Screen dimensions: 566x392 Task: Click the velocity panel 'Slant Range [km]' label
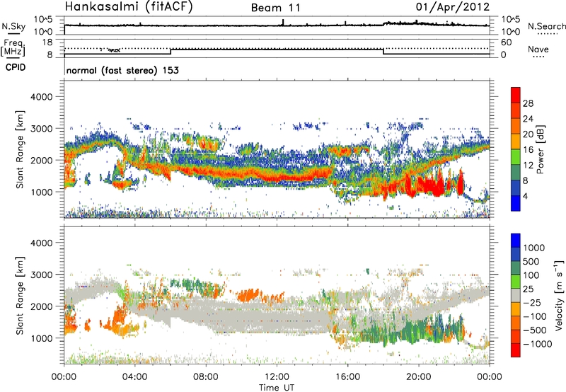20,295
